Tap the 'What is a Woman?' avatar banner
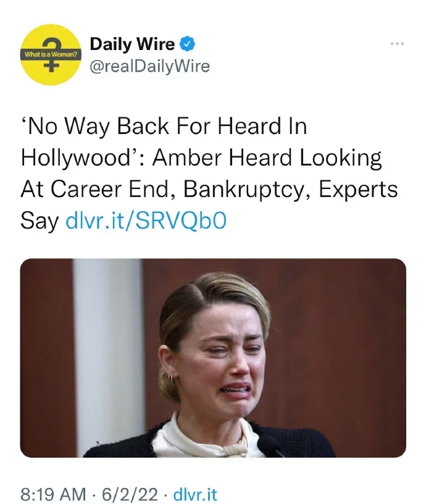The image size is (426, 504). coord(51,54)
